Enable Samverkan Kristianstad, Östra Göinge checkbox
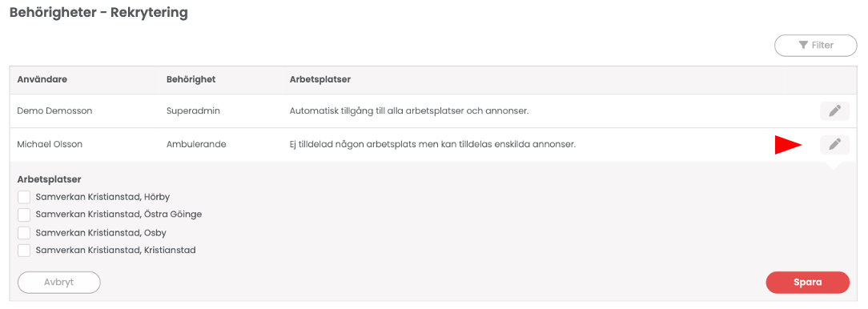Viewport: 868px width, 309px height. (24, 215)
